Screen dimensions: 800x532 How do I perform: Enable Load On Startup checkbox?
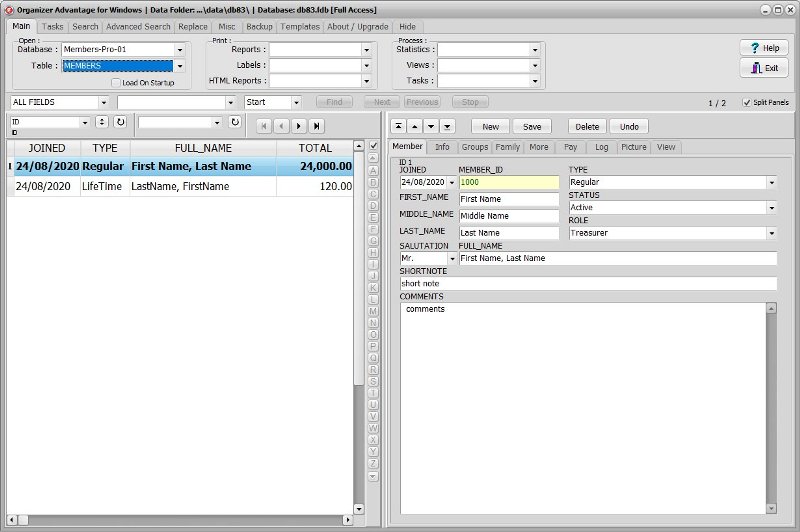point(116,83)
